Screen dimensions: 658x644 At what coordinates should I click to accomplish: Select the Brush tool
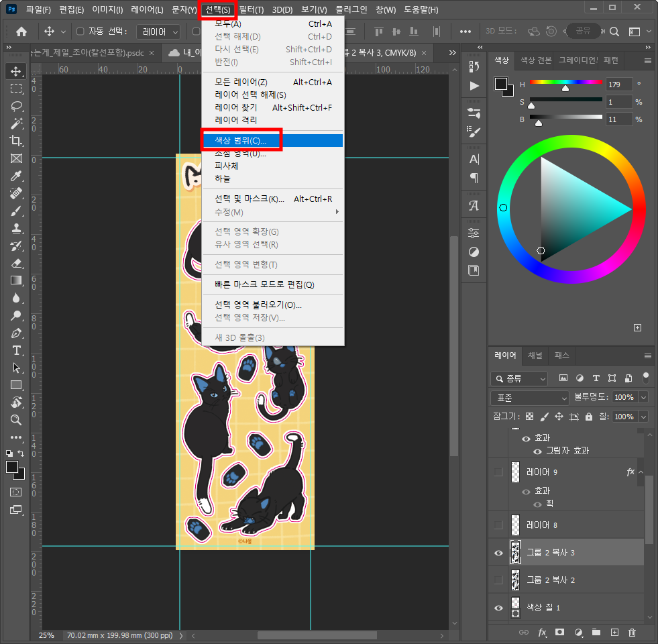coord(16,211)
